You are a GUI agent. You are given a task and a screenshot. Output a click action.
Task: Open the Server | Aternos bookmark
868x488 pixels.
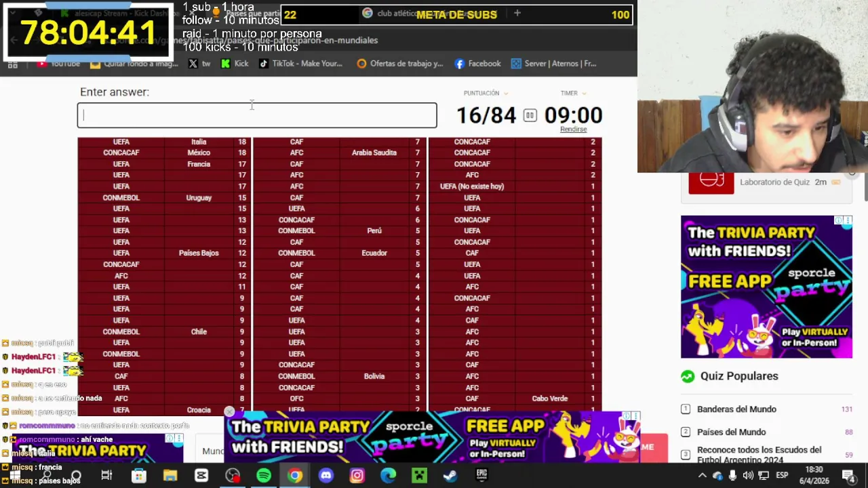(553, 64)
